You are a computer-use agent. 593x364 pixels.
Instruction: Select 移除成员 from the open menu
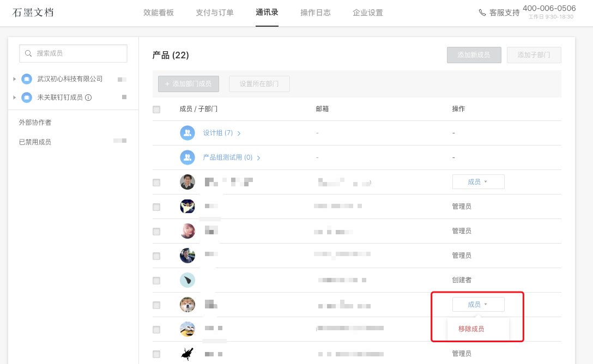(x=472, y=329)
